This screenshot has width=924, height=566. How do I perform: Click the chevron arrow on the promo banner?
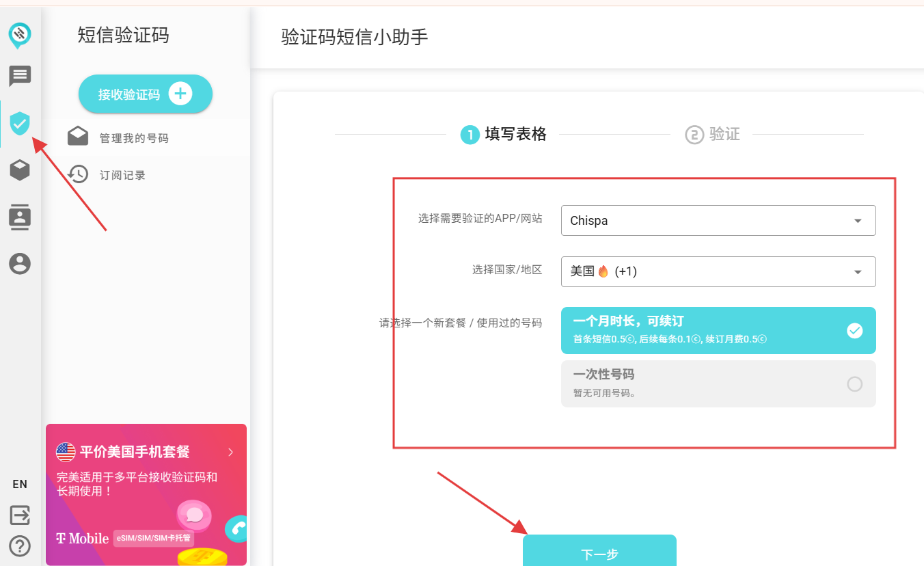(231, 452)
